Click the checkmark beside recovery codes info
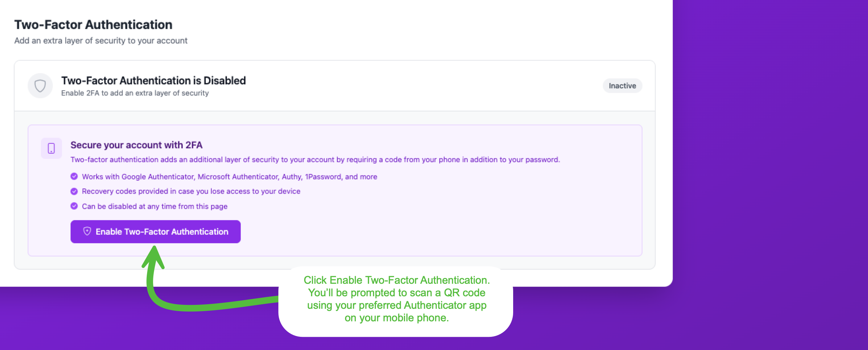 (x=74, y=191)
